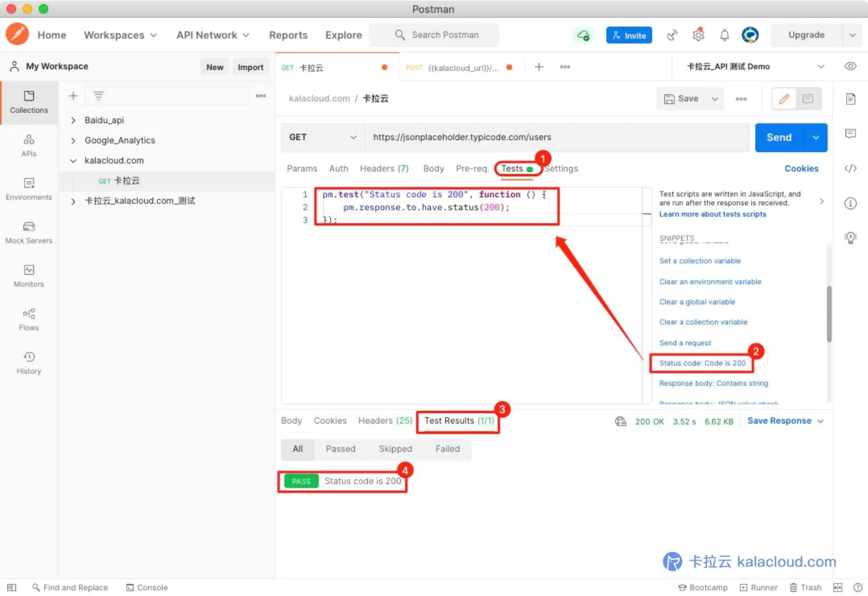
Task: Toggle environment quick look eye icon
Action: [851, 66]
